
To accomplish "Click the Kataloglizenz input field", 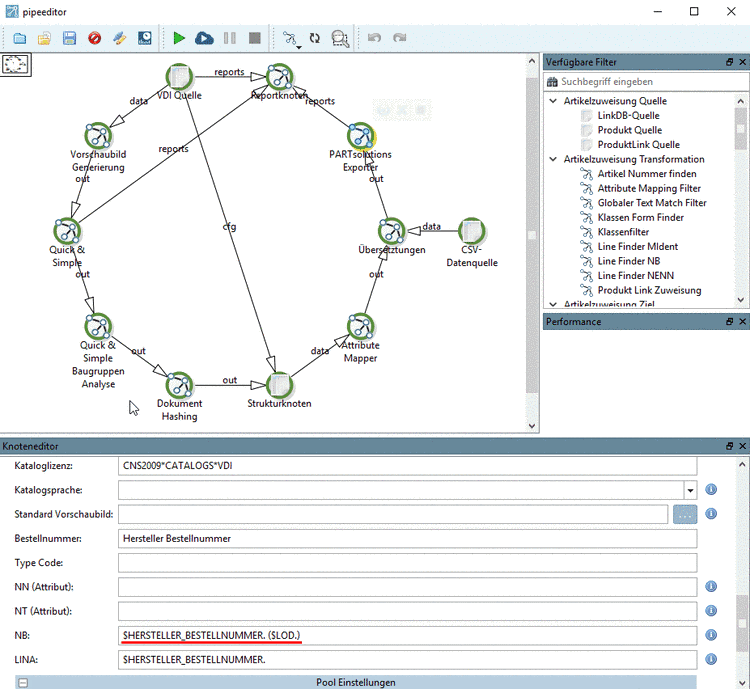I will pyautogui.click(x=408, y=466).
